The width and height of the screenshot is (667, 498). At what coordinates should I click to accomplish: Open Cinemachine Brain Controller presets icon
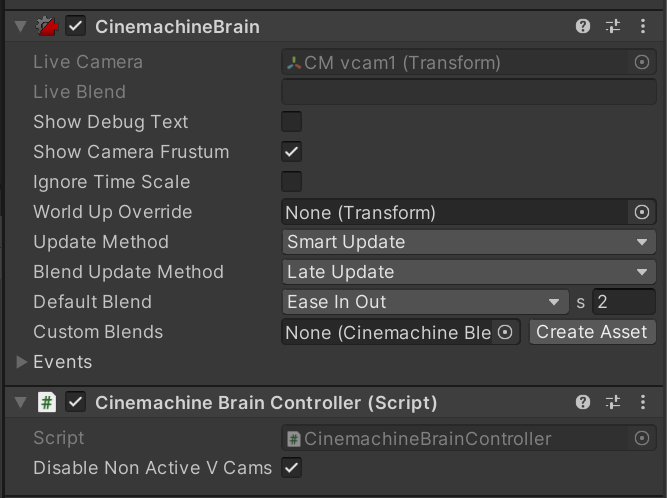tap(613, 402)
